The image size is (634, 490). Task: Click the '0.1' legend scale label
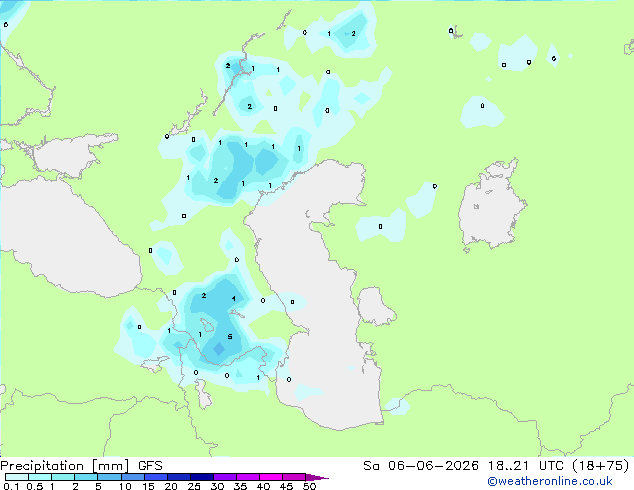point(11,486)
